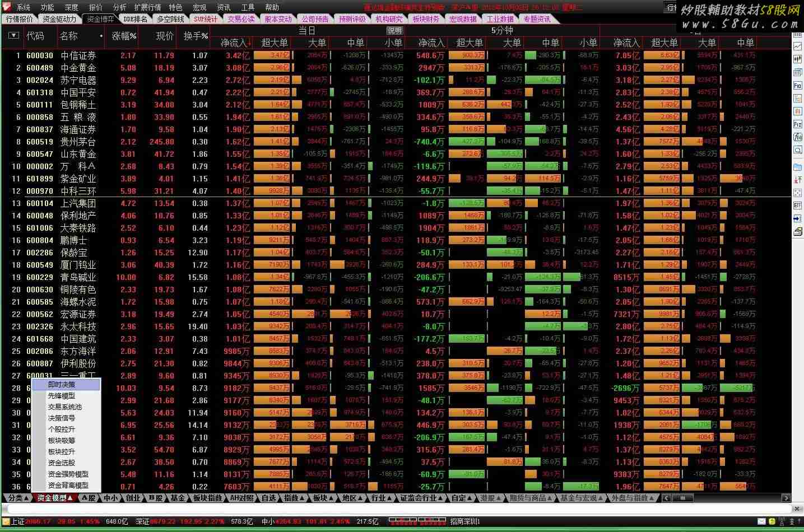Screen dimensions: 804x532
Task: Sort by the 换手% column header
Action: 196,36
